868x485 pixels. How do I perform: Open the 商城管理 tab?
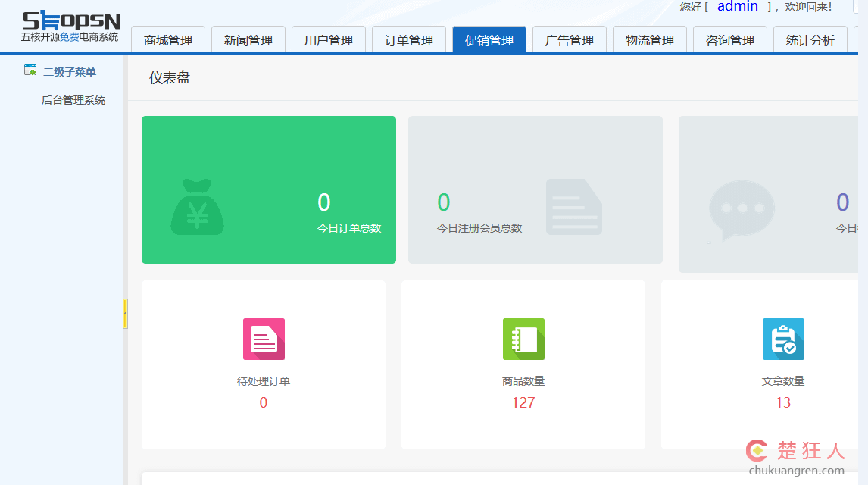pyautogui.click(x=168, y=40)
